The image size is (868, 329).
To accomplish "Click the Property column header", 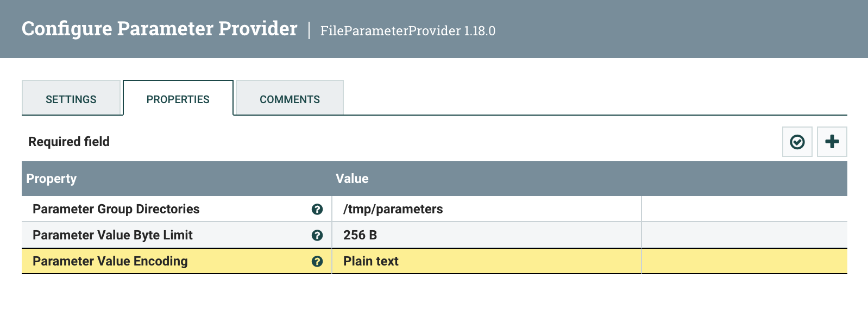I will click(52, 179).
